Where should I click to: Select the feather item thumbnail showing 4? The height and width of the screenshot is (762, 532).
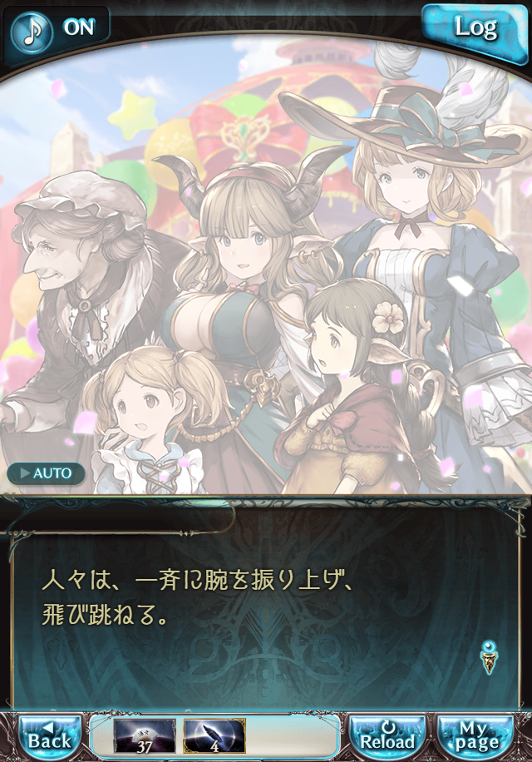[x=214, y=735]
